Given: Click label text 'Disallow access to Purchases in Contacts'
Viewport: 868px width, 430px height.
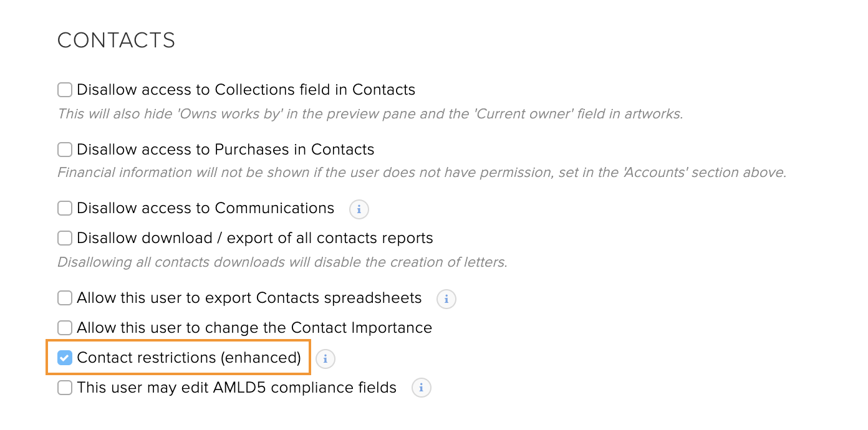Looking at the screenshot, I should click(x=226, y=150).
